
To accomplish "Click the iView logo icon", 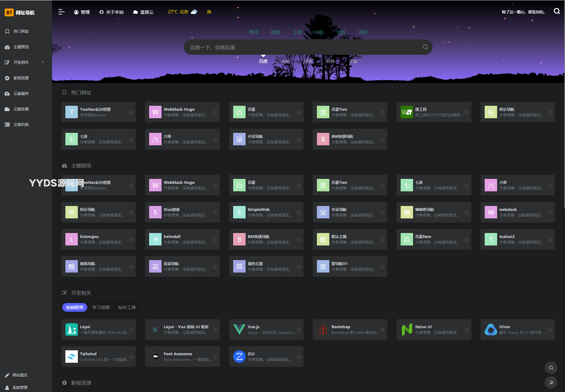I will click(491, 329).
